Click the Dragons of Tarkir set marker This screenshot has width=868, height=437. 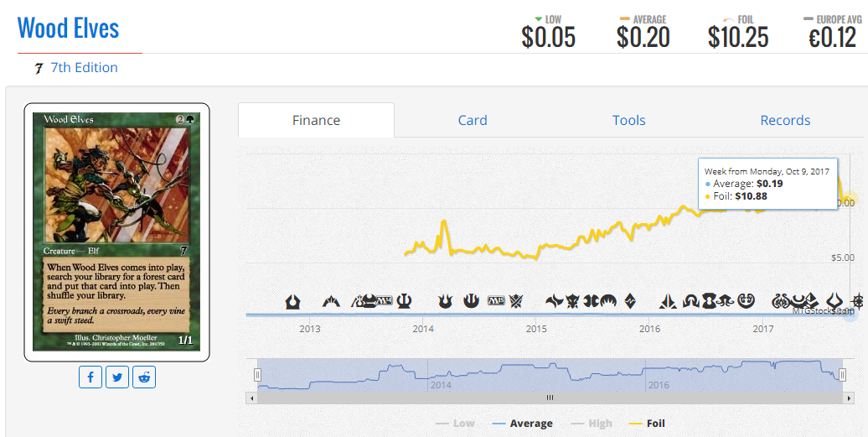click(572, 302)
